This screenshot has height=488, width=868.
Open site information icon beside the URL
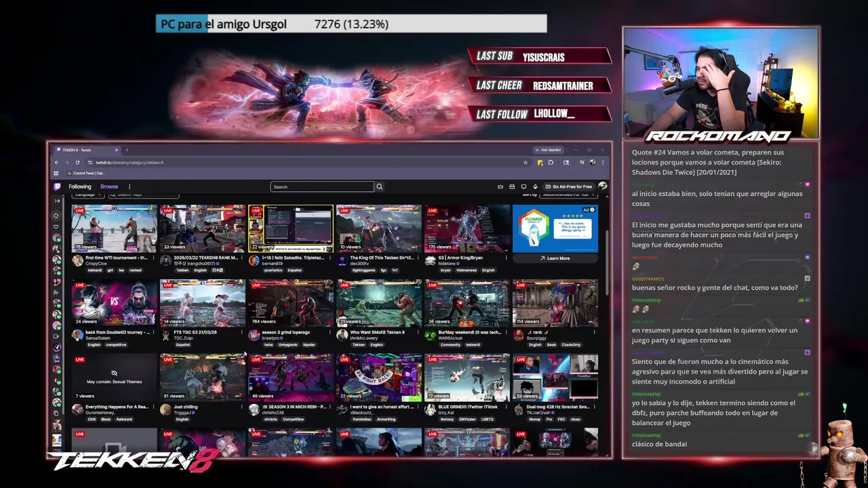(90, 163)
